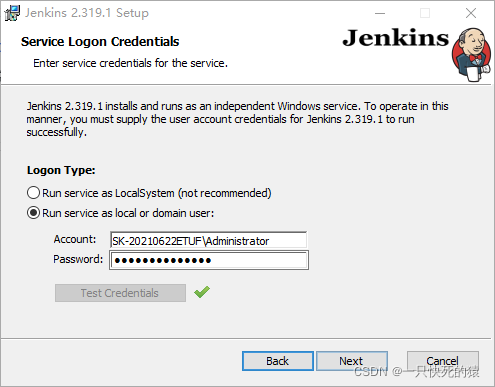The width and height of the screenshot is (495, 387).
Task: Click the Cancel button
Action: tap(443, 361)
